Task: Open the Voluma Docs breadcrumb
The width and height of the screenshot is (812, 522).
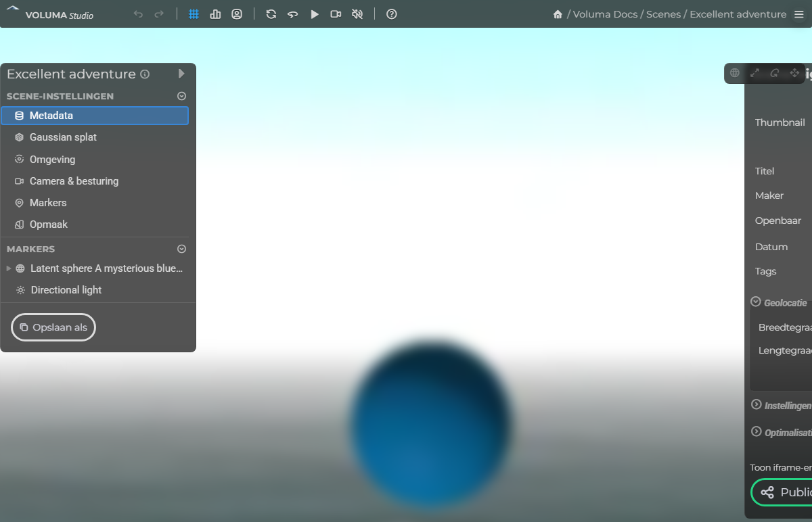Action: pos(606,14)
